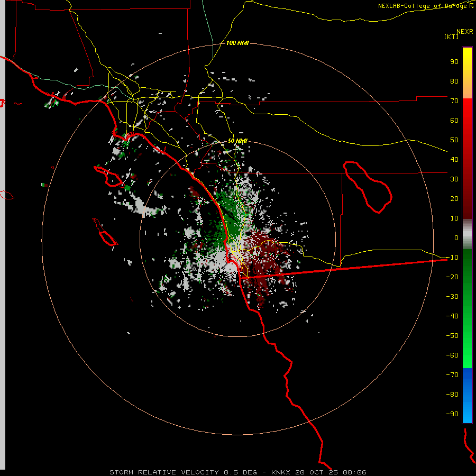
Task: Click the 0 value on the velocity scale
Action: point(456,237)
